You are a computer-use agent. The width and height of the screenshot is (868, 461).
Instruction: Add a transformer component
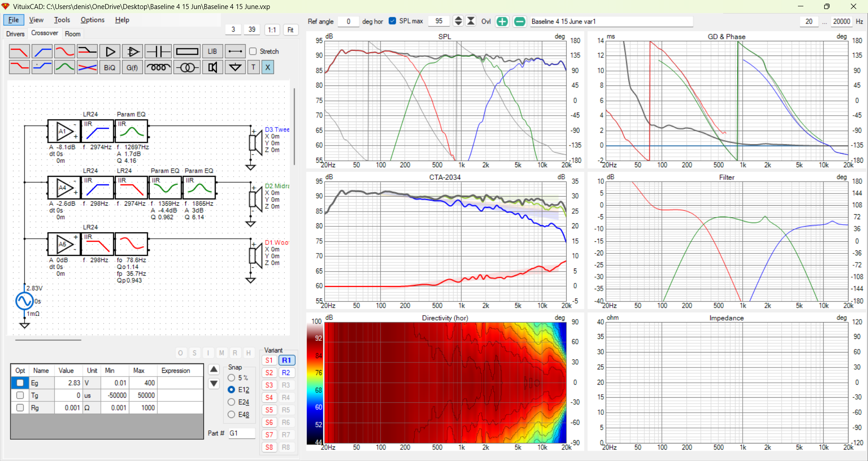coord(187,67)
